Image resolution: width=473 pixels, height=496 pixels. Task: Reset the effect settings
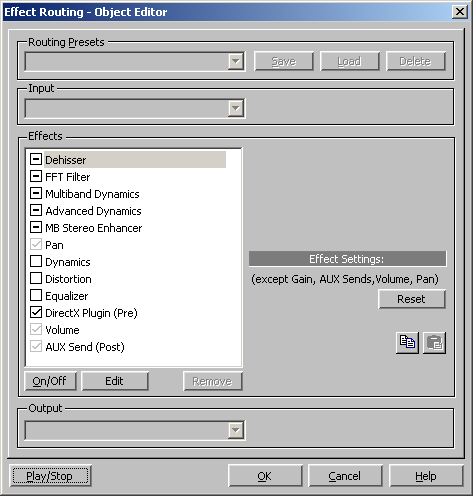pyautogui.click(x=412, y=299)
